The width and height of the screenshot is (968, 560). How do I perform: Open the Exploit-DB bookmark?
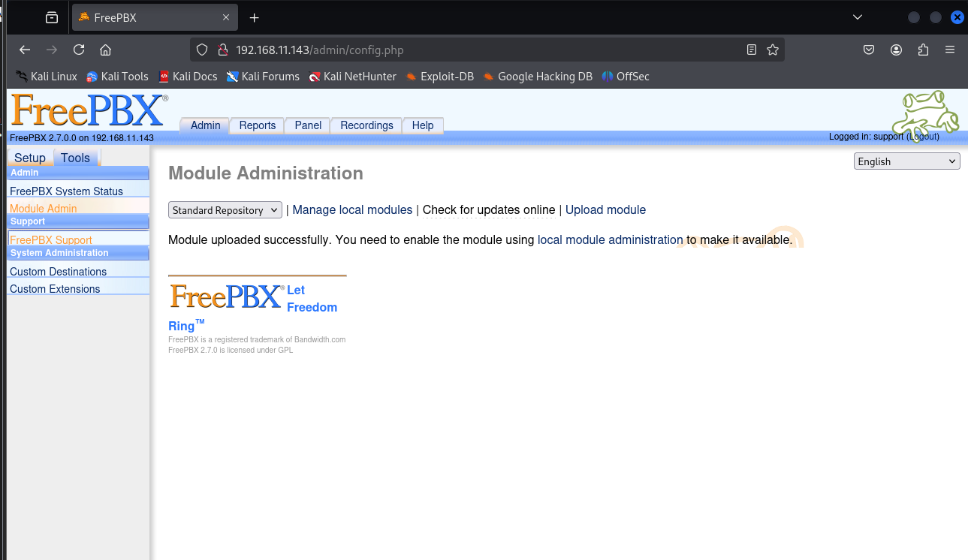439,77
